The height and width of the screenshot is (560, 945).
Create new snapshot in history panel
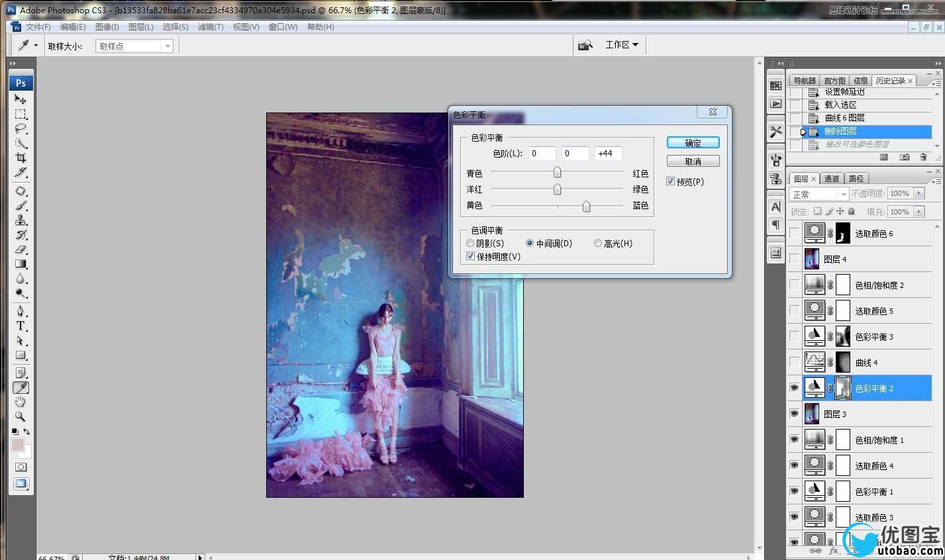point(904,157)
